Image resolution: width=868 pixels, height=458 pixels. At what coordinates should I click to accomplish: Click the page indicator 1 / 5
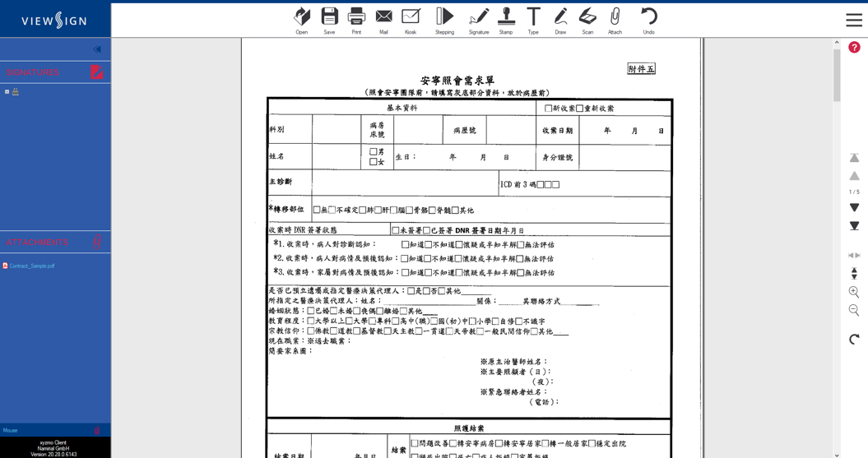[x=854, y=192]
